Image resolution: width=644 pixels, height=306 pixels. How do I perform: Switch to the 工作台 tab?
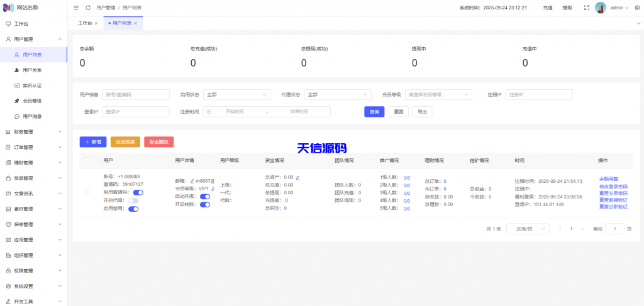click(88, 23)
